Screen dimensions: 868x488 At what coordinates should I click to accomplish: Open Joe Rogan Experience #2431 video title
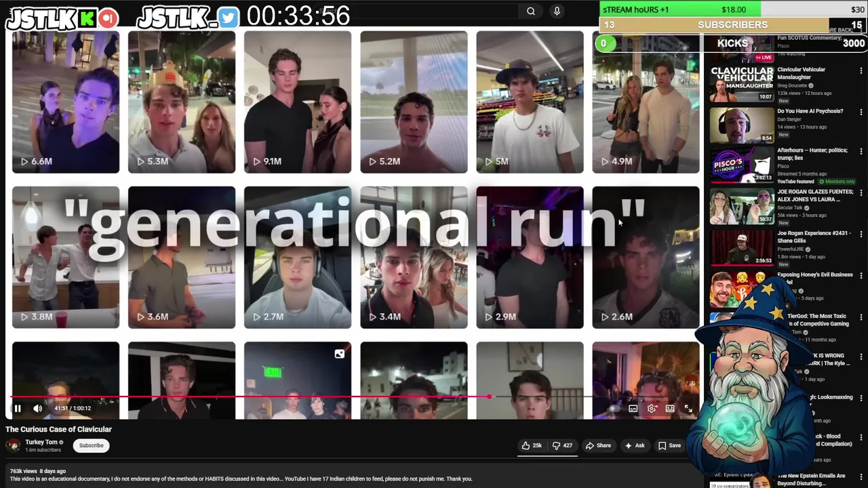(x=813, y=237)
